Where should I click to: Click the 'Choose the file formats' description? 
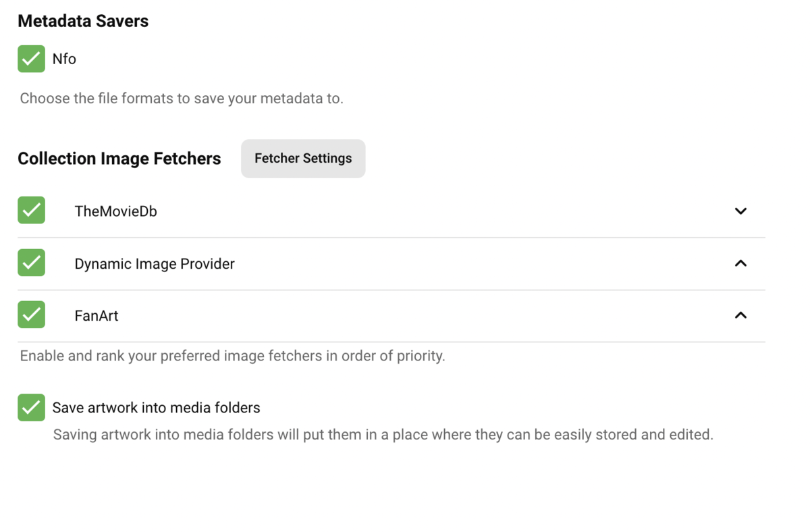pyautogui.click(x=182, y=99)
